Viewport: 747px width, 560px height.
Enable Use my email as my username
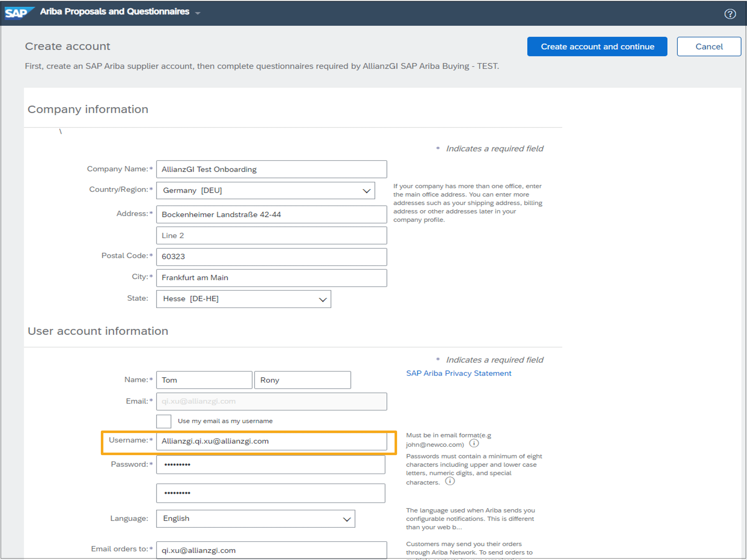point(164,421)
